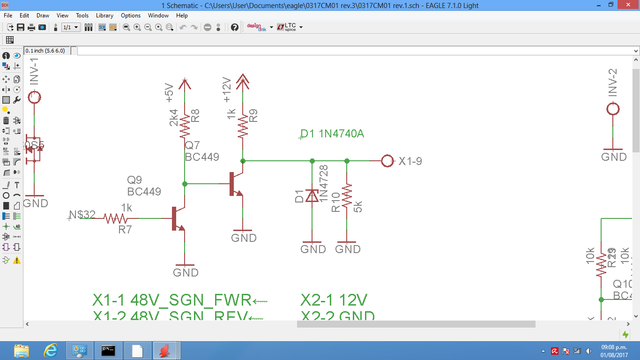Open the Library menu

[x=104, y=16]
